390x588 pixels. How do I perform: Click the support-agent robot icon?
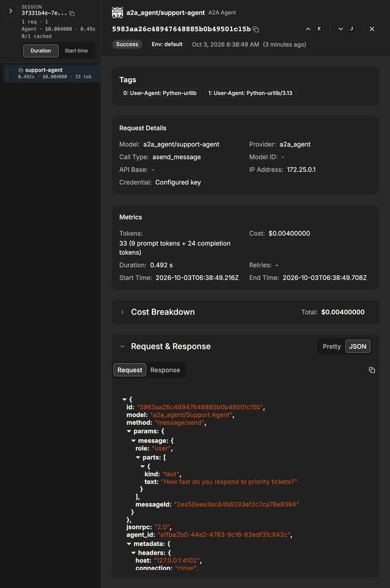[x=21, y=70]
